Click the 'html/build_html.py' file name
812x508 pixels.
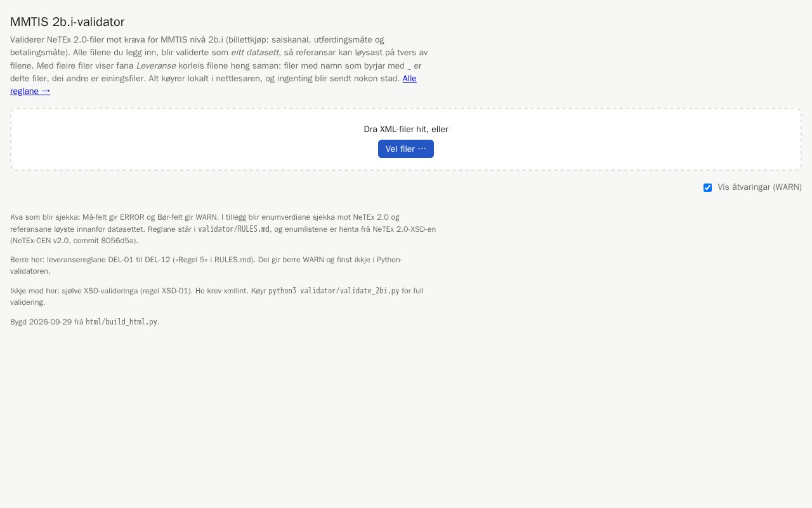click(122, 322)
